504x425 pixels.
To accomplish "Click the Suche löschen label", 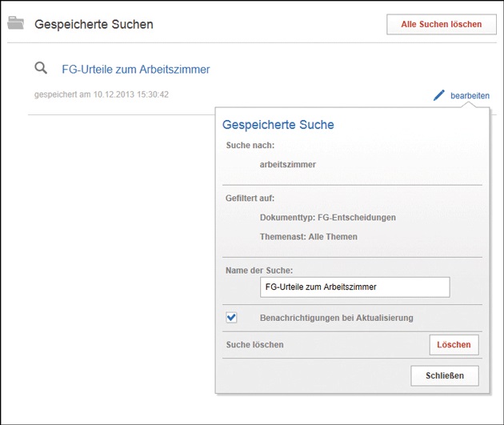I will [254, 345].
